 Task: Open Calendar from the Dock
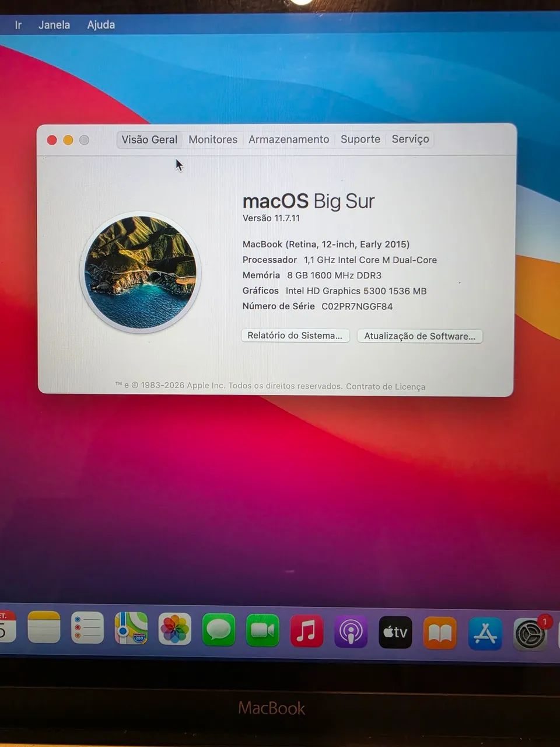click(x=7, y=626)
